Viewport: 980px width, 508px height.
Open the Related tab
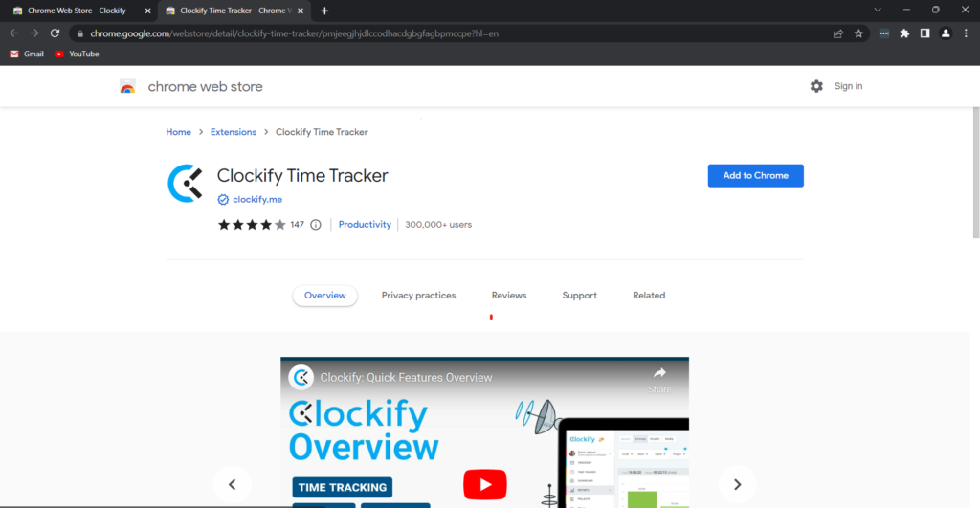pos(649,296)
